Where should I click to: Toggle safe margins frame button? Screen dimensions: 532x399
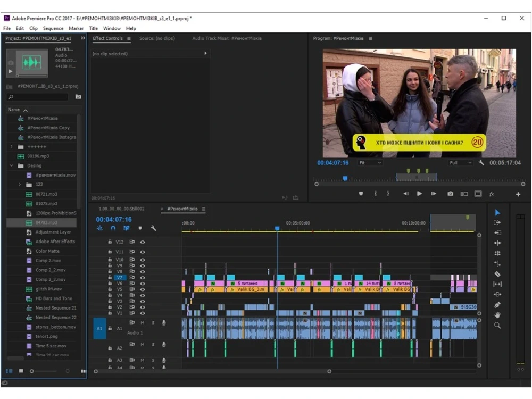478,194
